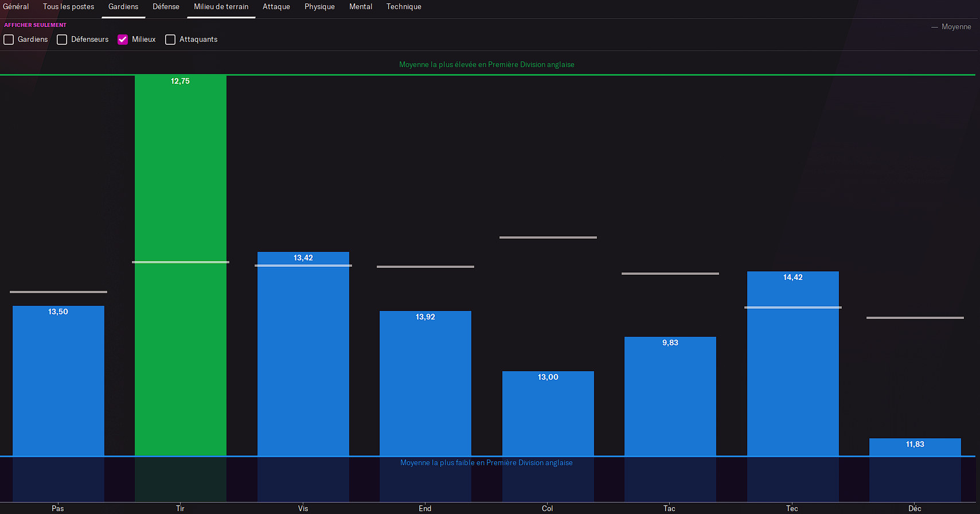Image resolution: width=980 pixels, height=514 pixels.
Task: Uncheck the Milieux checkbox
Action: [x=123, y=40]
